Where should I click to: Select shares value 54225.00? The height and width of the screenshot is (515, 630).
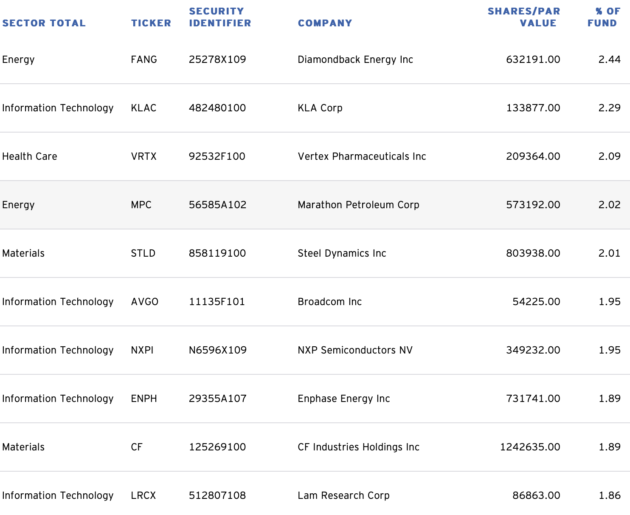[536, 302]
